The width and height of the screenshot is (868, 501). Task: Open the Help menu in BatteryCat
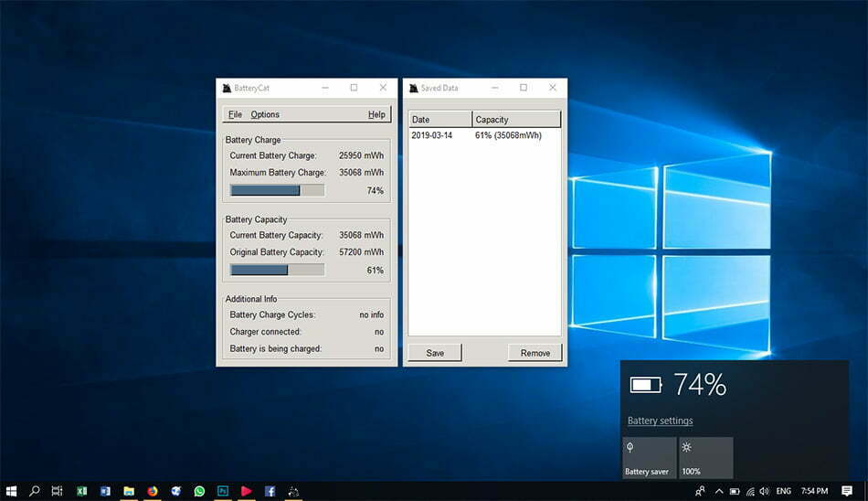click(376, 114)
